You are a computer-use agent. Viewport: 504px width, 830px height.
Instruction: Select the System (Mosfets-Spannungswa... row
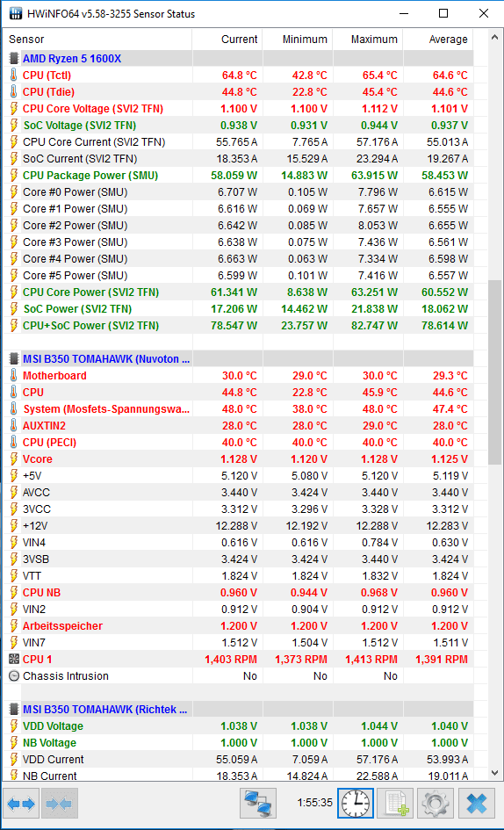(x=238, y=409)
